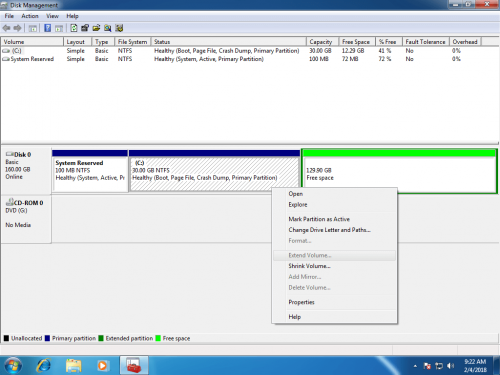Click the magnifier search toolbar icon
This screenshot has height=375, width=500.
point(107,28)
